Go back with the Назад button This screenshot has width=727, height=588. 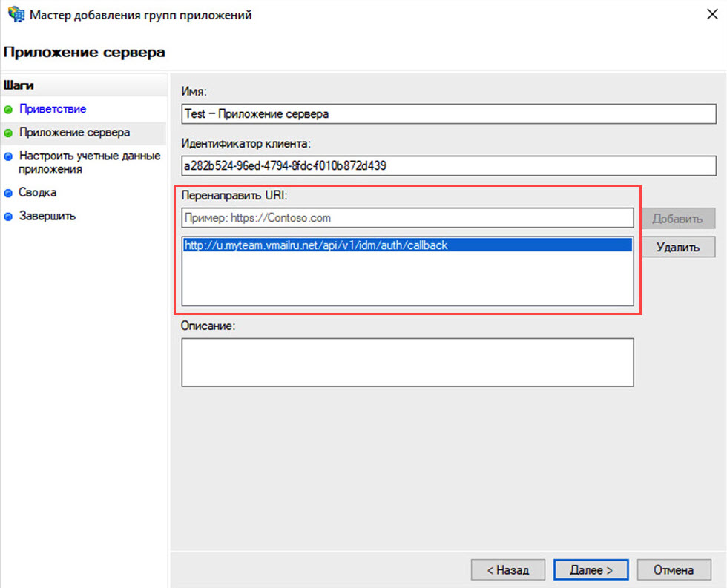pos(507,569)
